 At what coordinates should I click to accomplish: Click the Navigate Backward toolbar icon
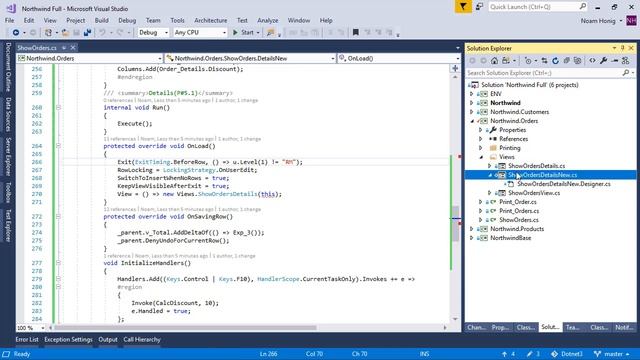point(16,32)
